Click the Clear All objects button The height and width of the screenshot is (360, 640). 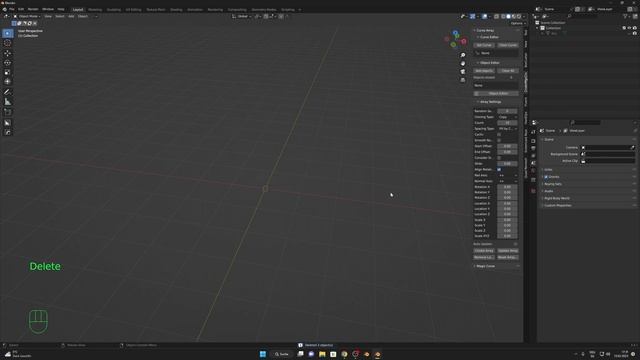coord(508,71)
